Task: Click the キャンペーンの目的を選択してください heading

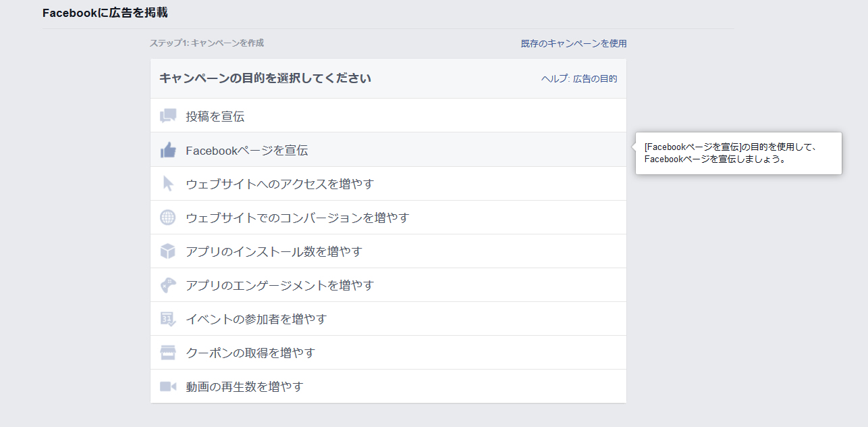Action: [x=265, y=78]
